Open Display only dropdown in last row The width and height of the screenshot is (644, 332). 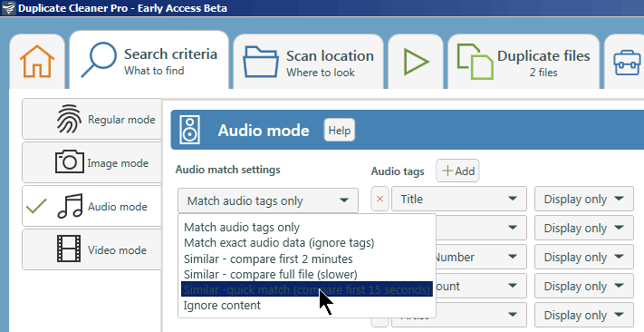[584, 315]
